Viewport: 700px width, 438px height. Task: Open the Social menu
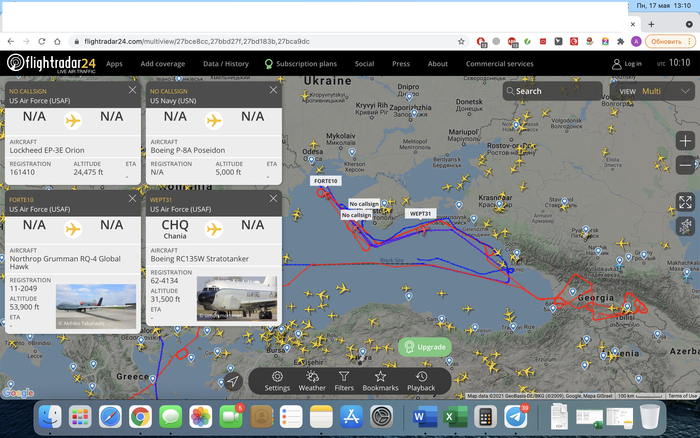(x=364, y=64)
